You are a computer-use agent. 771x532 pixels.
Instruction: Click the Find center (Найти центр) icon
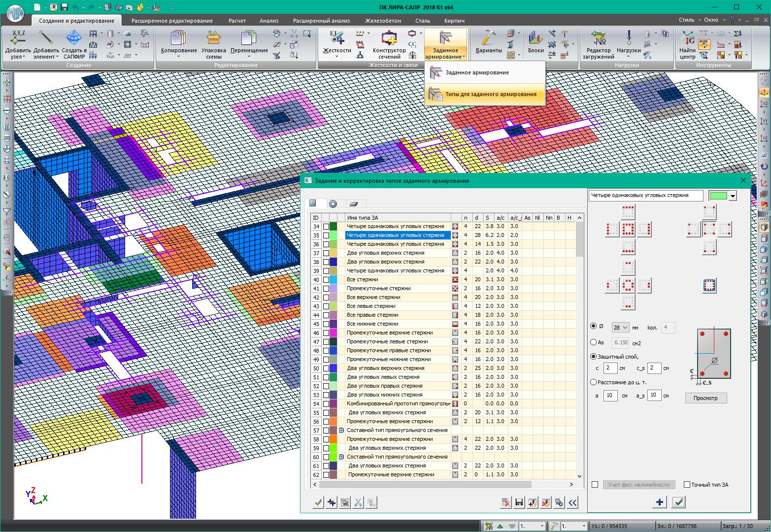[x=687, y=38]
